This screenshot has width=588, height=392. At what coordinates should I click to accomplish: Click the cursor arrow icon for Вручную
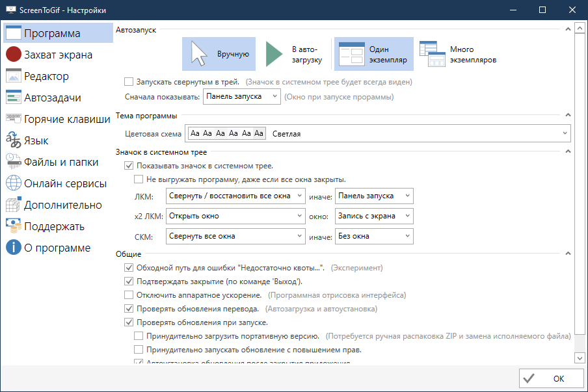coord(199,54)
